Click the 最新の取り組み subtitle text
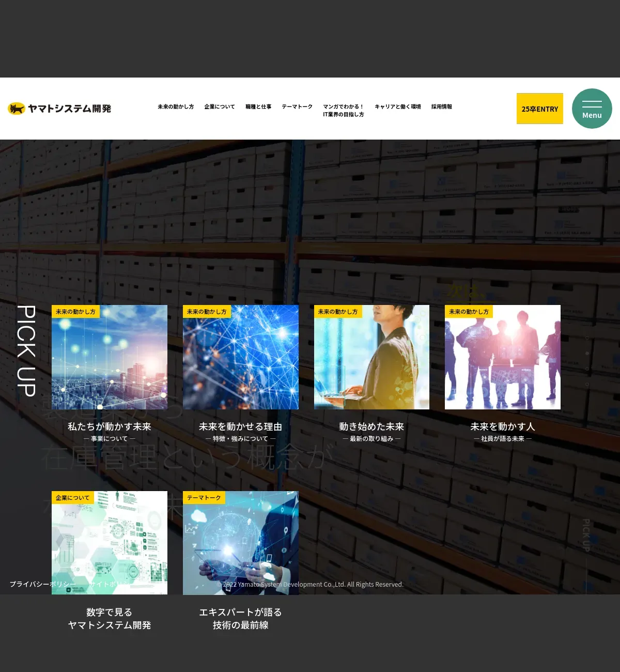The width and height of the screenshot is (620, 672). click(371, 439)
